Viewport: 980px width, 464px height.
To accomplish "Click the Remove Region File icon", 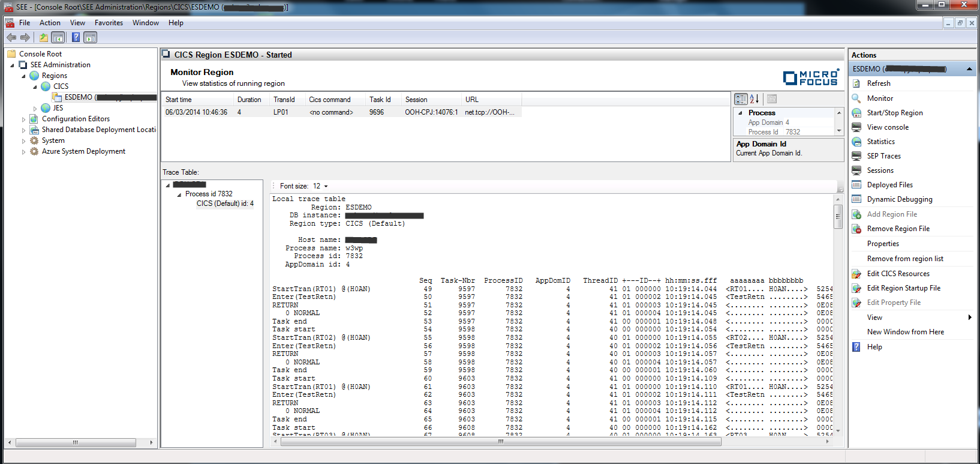I will tap(856, 229).
